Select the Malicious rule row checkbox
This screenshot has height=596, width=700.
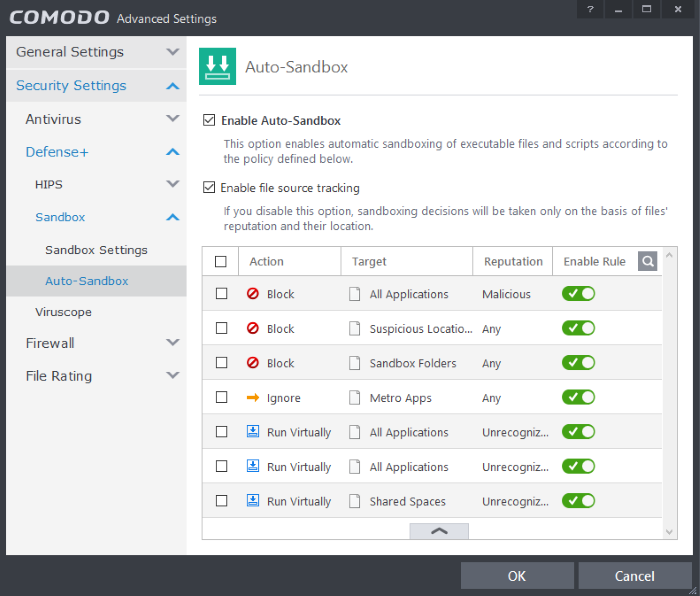[x=221, y=294]
